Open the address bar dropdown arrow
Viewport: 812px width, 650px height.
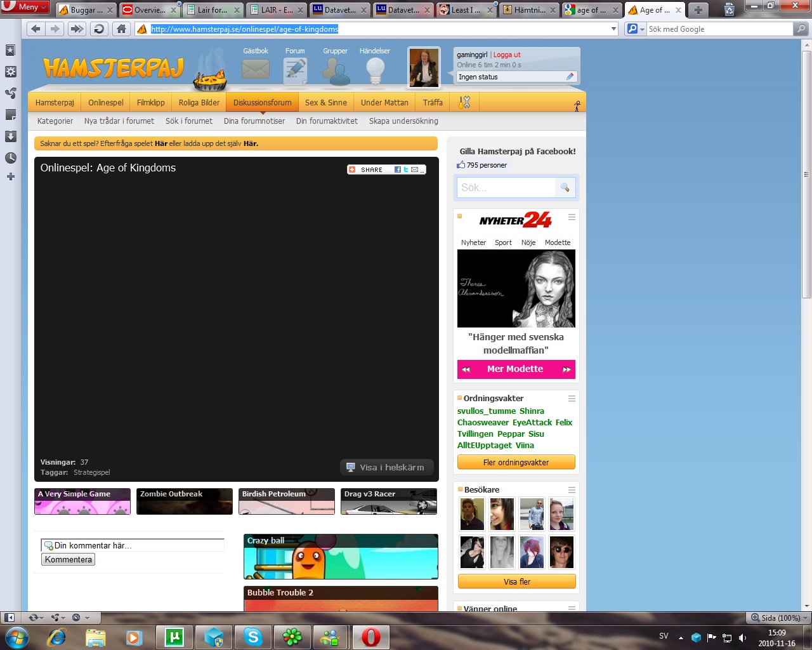pyautogui.click(x=613, y=29)
